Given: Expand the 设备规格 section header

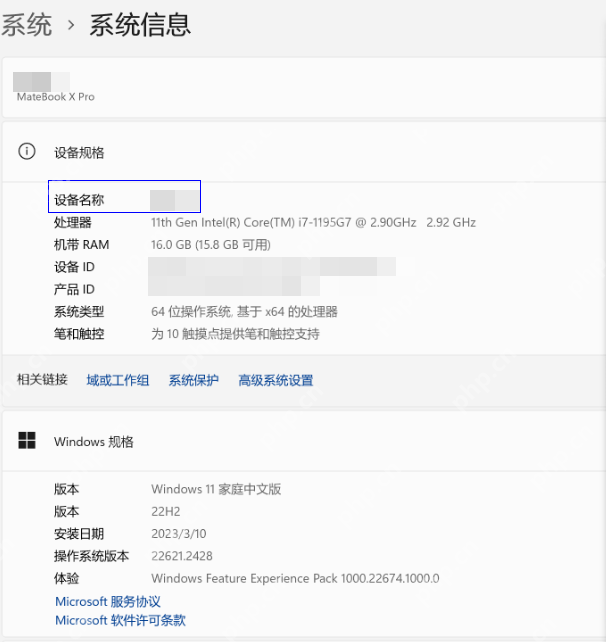Looking at the screenshot, I should coord(304,152).
